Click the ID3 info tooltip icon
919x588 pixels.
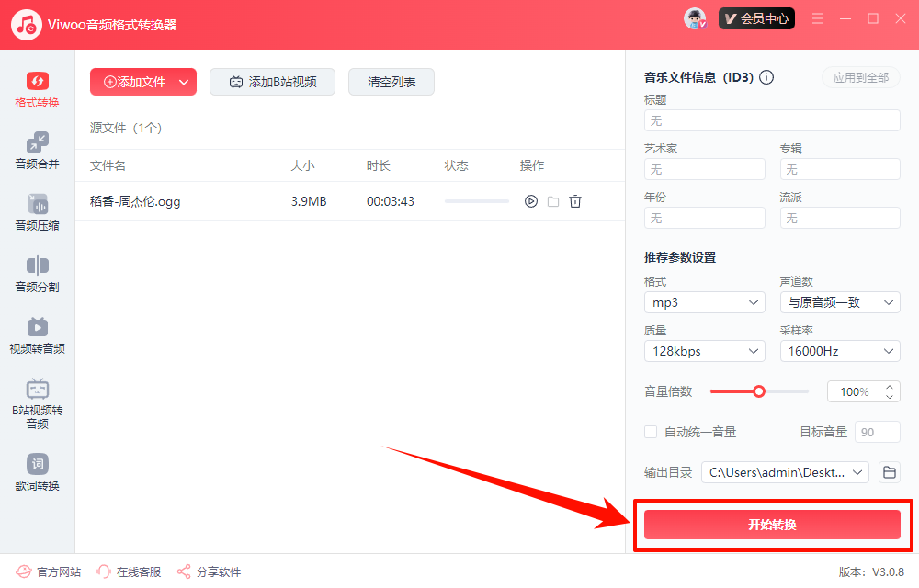click(x=766, y=77)
